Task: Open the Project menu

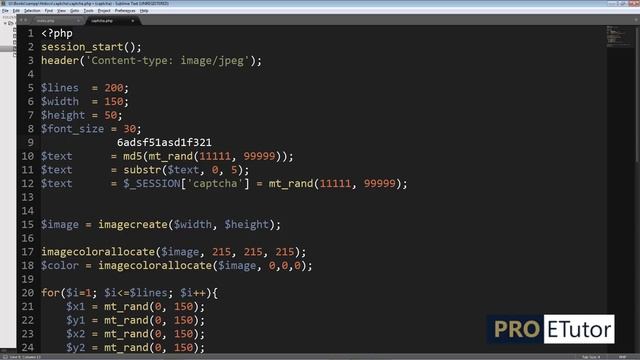Action: [x=104, y=11]
